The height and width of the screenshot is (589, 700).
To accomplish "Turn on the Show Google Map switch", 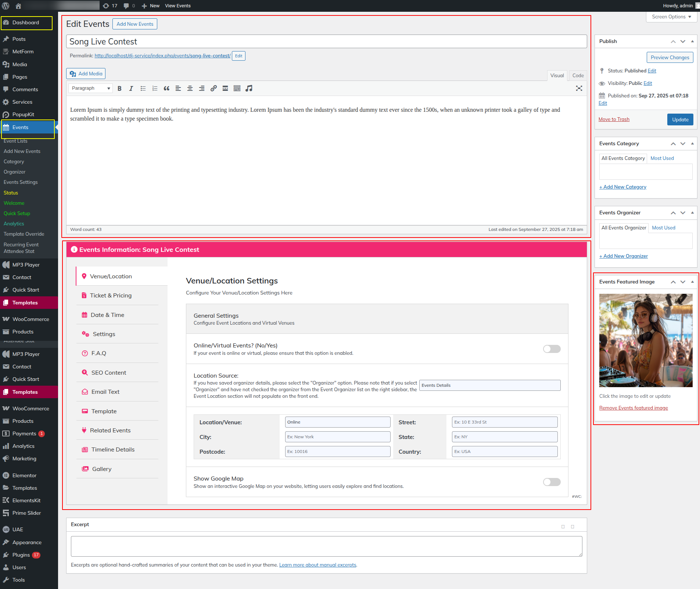I will click(x=552, y=482).
